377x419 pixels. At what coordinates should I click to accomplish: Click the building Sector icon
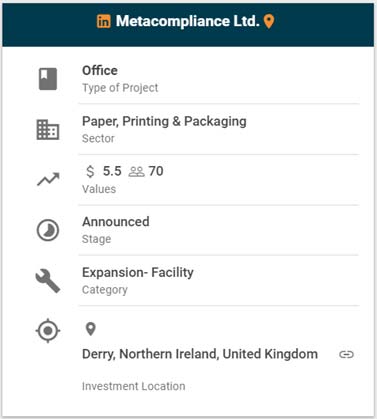(x=48, y=130)
